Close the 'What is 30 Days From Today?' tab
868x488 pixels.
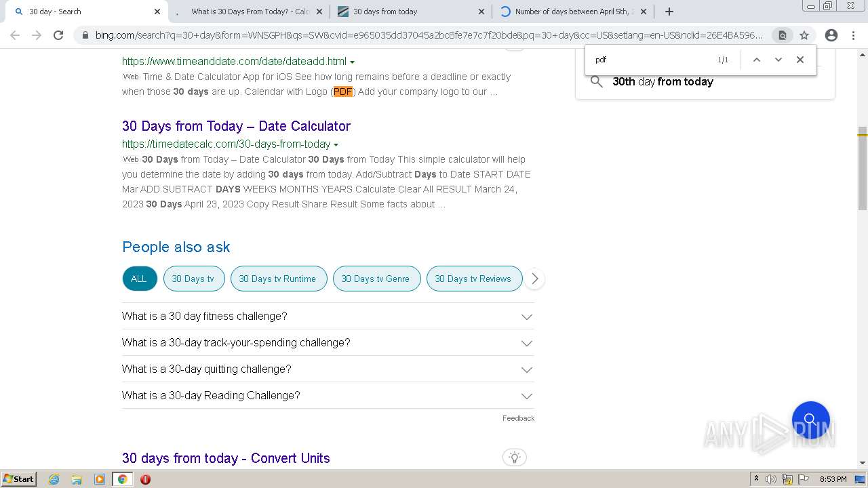pos(321,12)
